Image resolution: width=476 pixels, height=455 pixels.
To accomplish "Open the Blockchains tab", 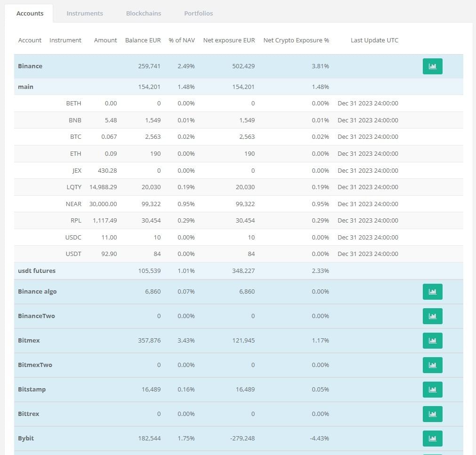I will (x=144, y=13).
